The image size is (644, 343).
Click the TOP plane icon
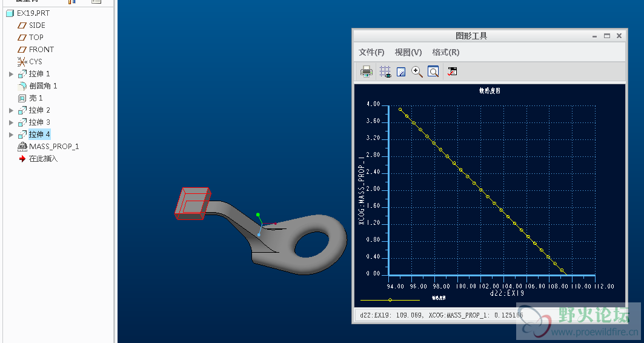(x=22, y=38)
